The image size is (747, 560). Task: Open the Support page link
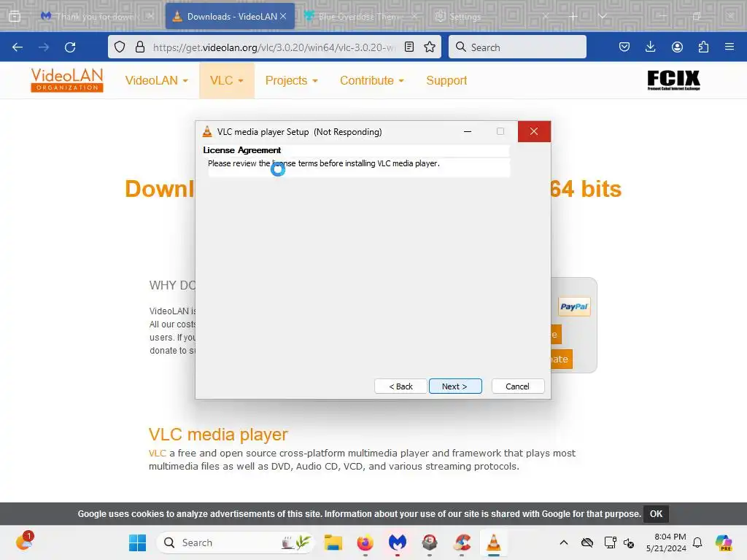pos(446,80)
